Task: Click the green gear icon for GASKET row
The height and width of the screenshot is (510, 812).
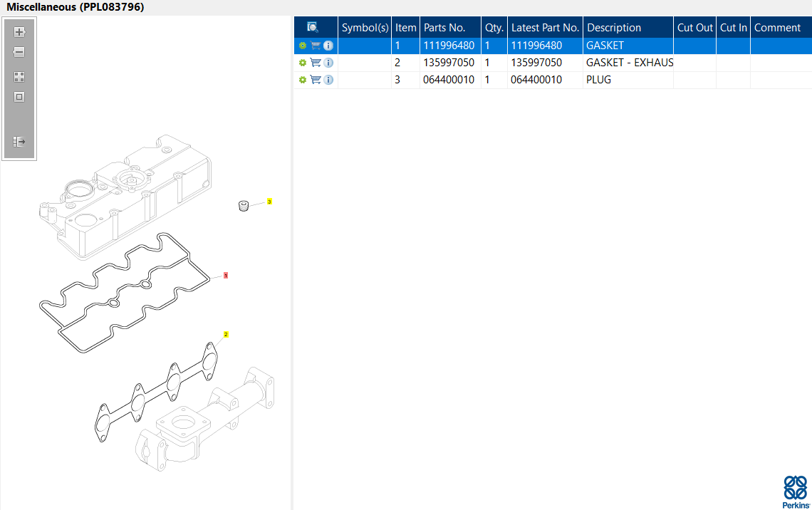Action: [x=303, y=46]
